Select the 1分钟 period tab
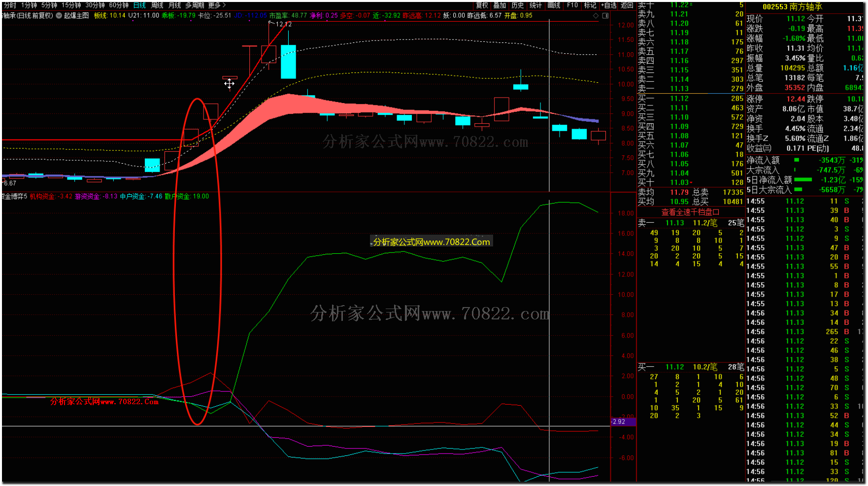Image resolution: width=868 pixels, height=486 pixels. [29, 5]
